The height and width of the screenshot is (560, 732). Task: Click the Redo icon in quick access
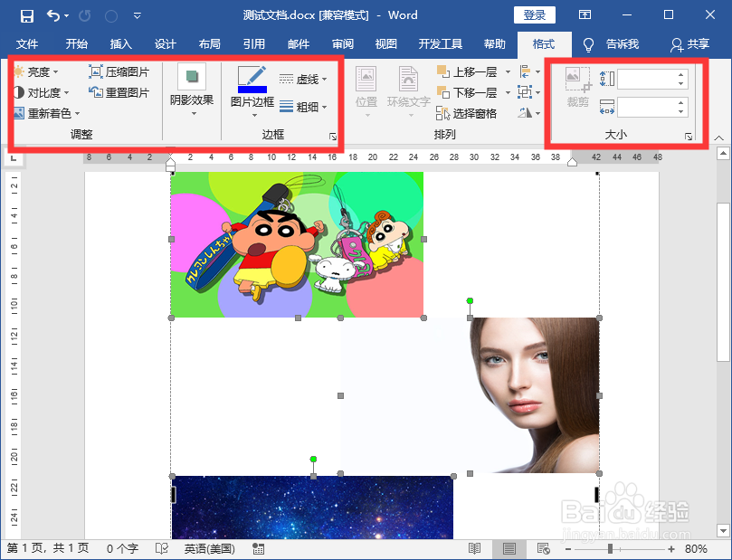click(x=85, y=16)
